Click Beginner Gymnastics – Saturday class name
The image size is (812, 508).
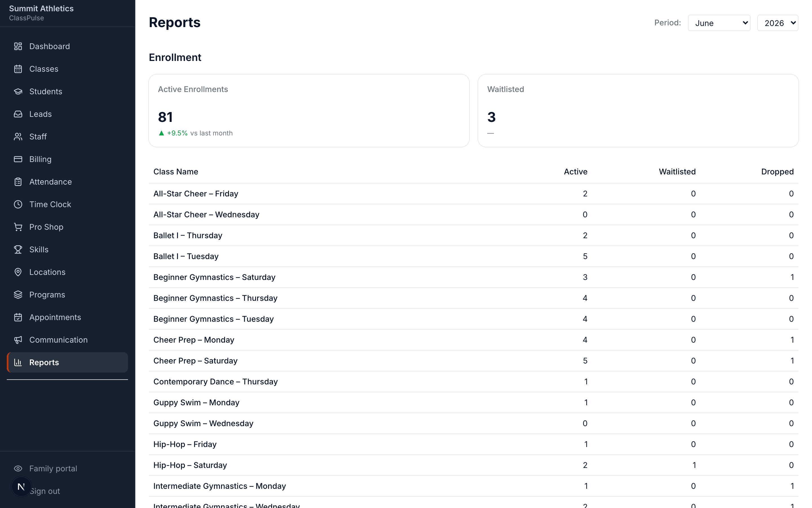[214, 277]
